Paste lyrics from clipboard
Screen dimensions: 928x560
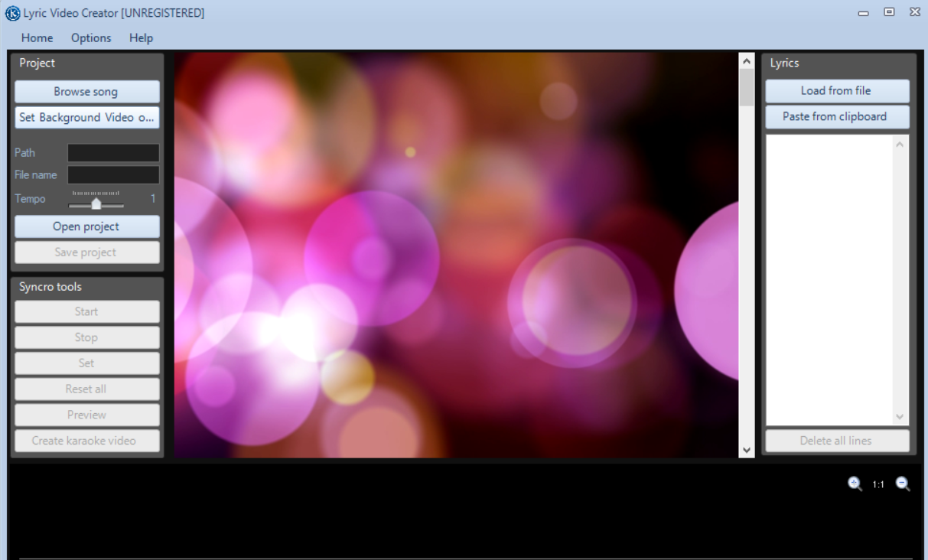tap(837, 116)
